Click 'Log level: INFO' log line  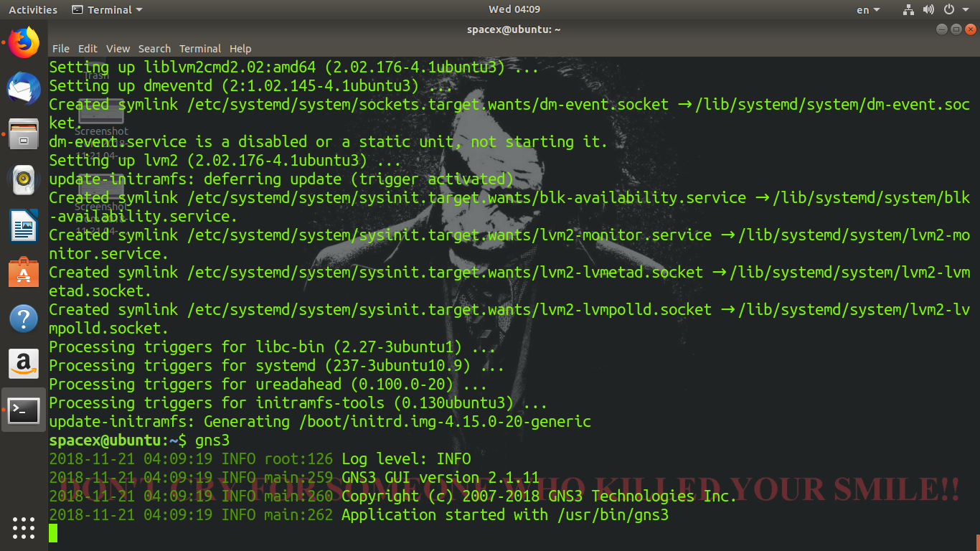[406, 459]
